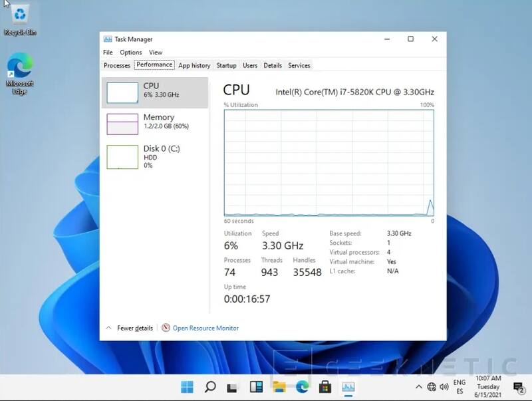Open the Widgets panel icon
This screenshot has width=532, height=401.
255,387
